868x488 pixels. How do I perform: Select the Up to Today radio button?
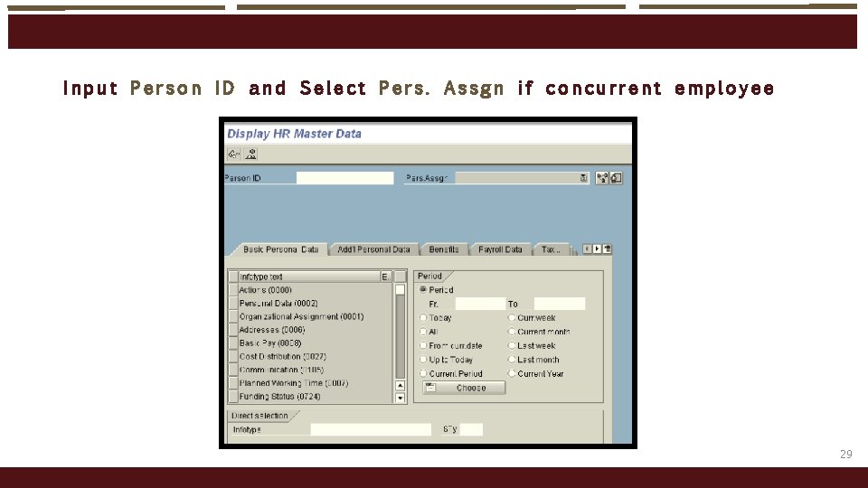click(423, 360)
